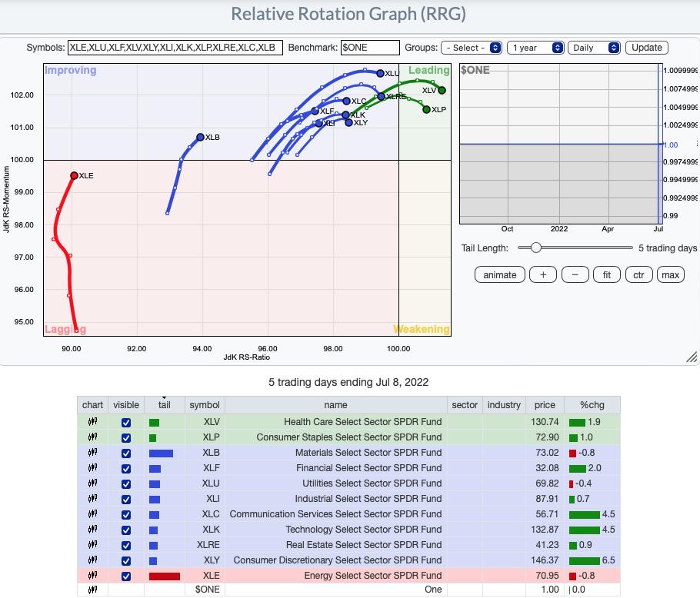Click the zoom in plus button

(543, 275)
